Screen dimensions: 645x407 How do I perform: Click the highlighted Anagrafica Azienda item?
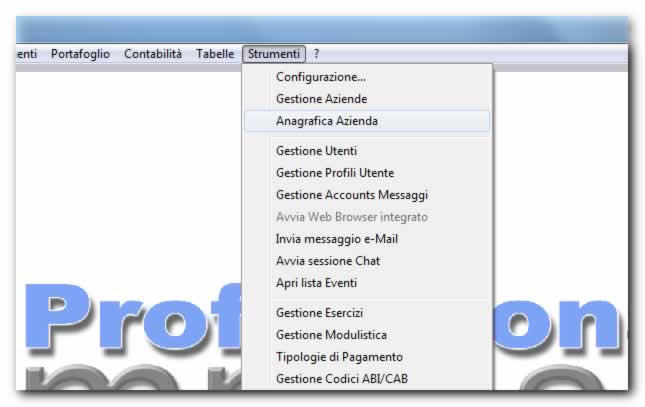[327, 121]
